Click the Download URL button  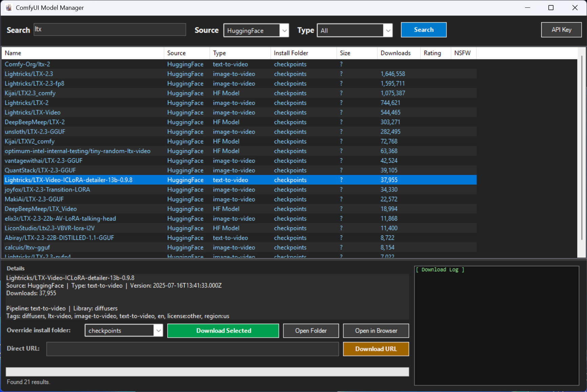pos(376,349)
